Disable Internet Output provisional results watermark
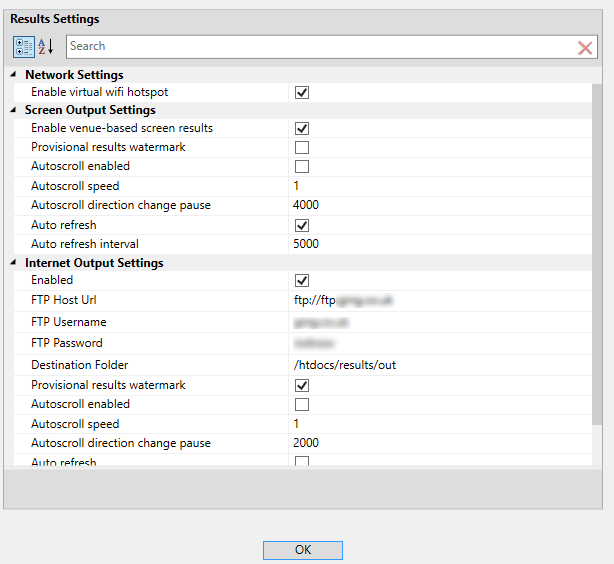This screenshot has width=614, height=564. click(302, 385)
